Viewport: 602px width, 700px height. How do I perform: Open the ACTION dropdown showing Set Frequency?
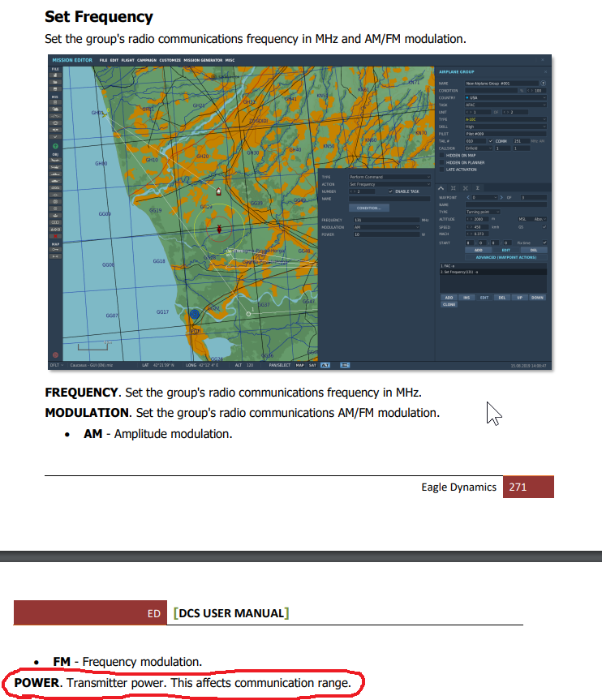click(389, 184)
